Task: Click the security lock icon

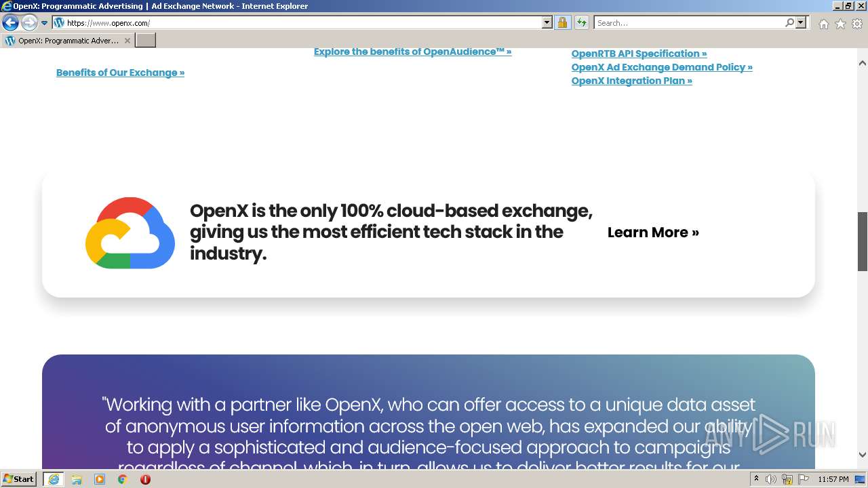Action: tap(562, 23)
